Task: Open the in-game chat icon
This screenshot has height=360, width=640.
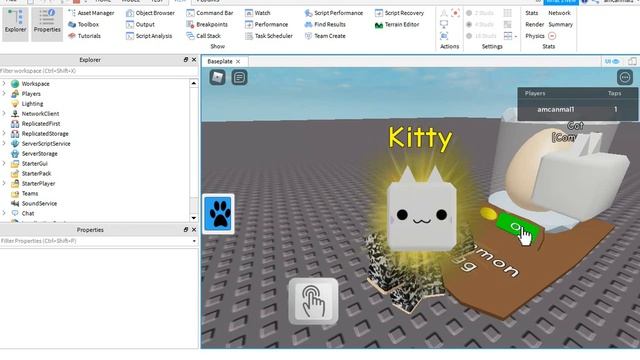Action: (240, 77)
